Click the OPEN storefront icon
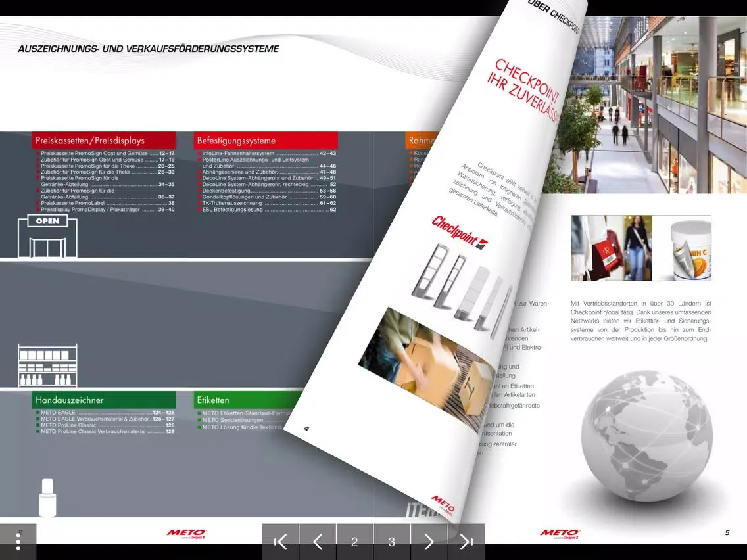Image resolution: width=747 pixels, height=560 pixels. [x=47, y=236]
